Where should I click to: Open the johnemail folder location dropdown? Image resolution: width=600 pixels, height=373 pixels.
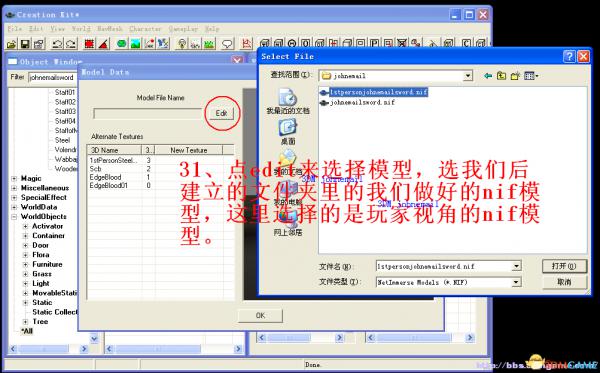pyautogui.click(x=468, y=76)
